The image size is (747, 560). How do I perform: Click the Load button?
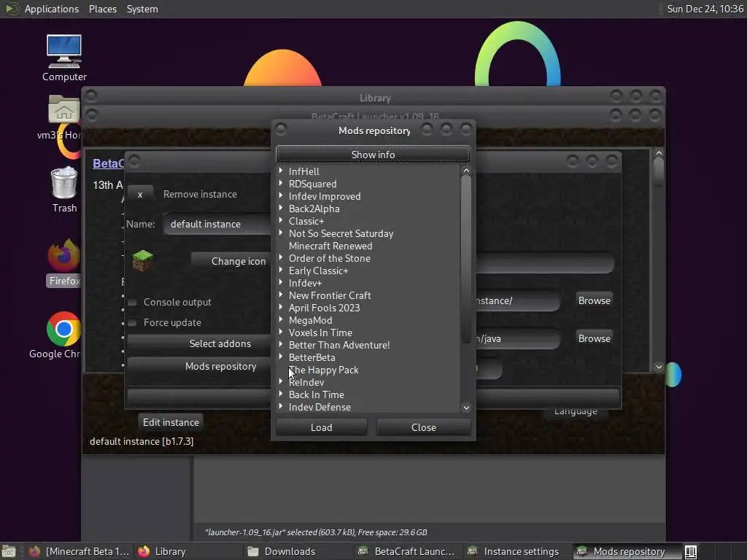(x=322, y=427)
